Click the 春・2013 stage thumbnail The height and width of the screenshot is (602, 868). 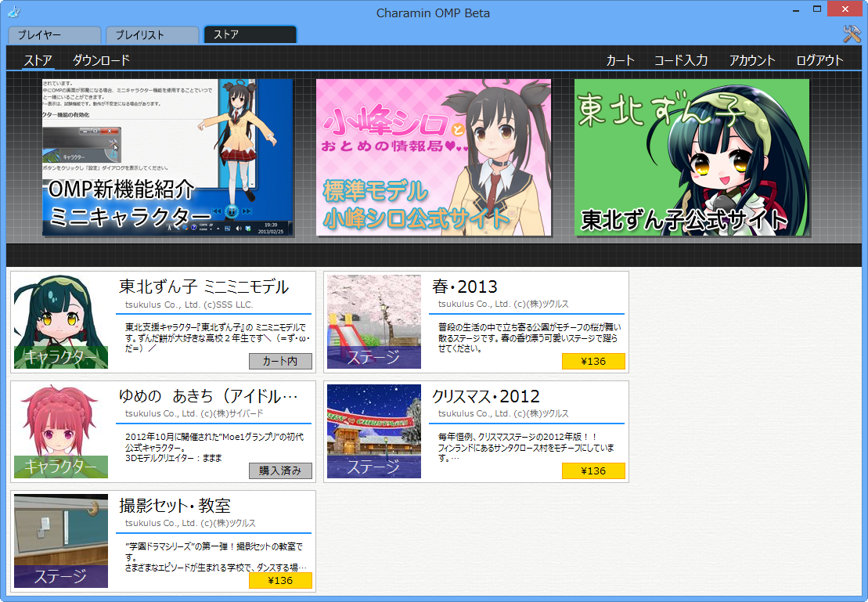373,322
